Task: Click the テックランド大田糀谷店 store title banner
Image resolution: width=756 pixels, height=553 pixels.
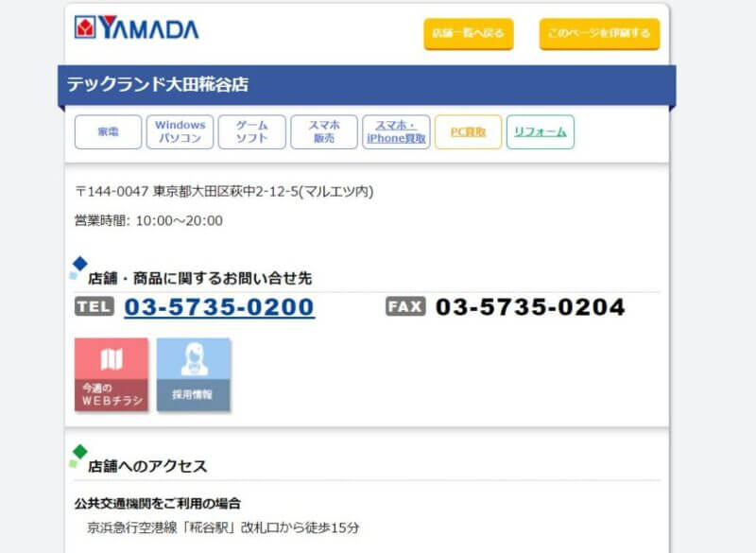Action: point(367,85)
